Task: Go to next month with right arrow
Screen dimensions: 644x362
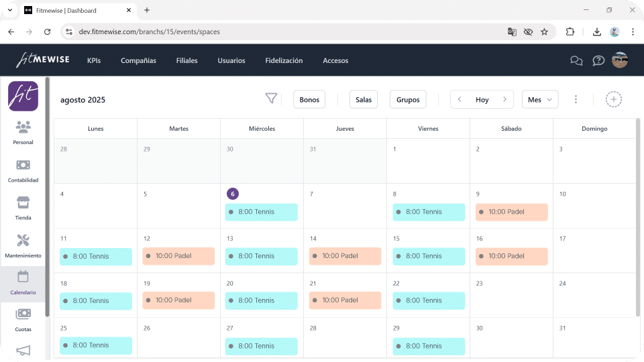Action: (x=504, y=99)
